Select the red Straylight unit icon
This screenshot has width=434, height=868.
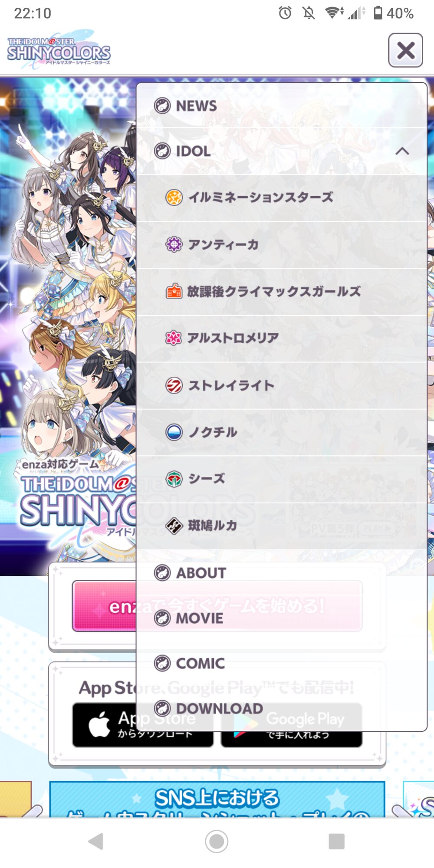(174, 385)
